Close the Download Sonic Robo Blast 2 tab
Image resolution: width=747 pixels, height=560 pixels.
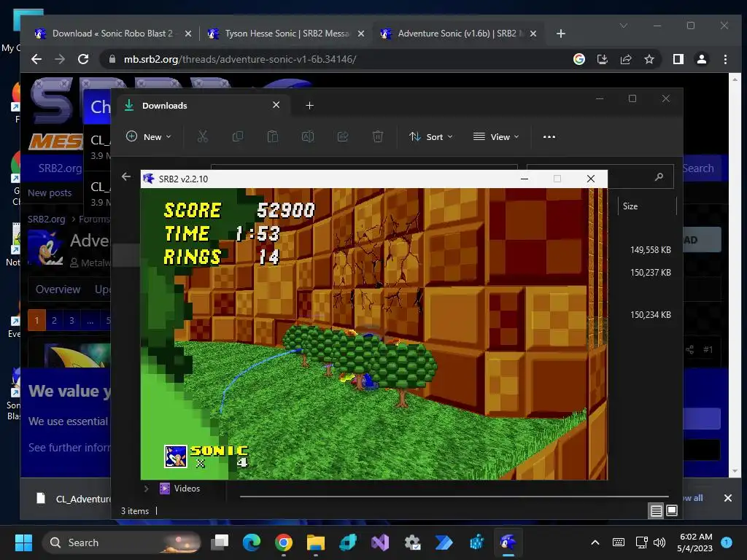click(188, 34)
